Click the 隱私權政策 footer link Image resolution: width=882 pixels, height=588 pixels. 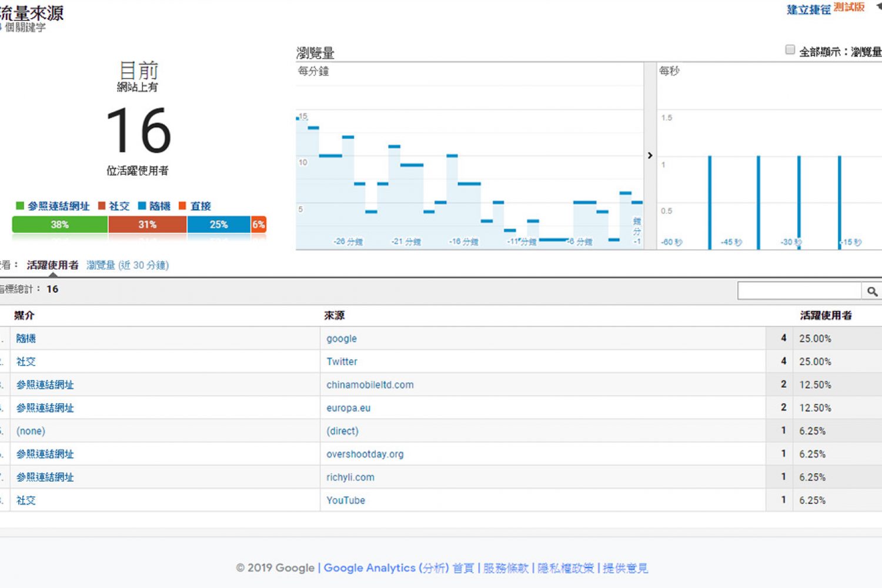point(566,568)
